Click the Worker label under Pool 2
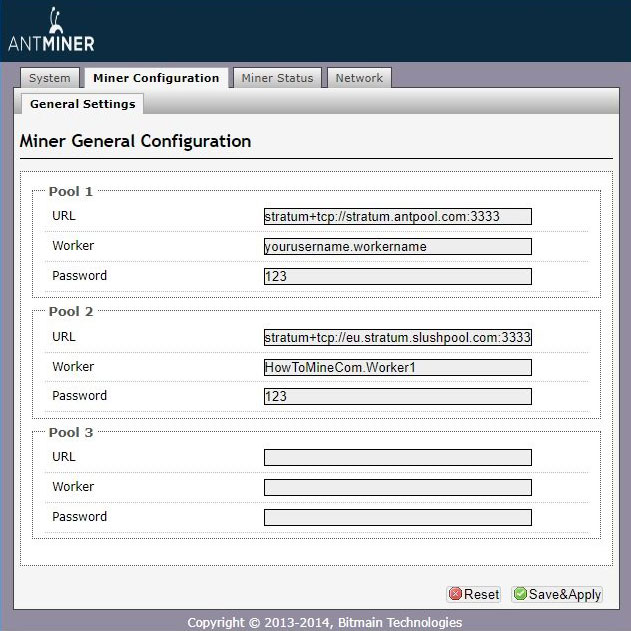The image size is (631, 631). point(73,367)
